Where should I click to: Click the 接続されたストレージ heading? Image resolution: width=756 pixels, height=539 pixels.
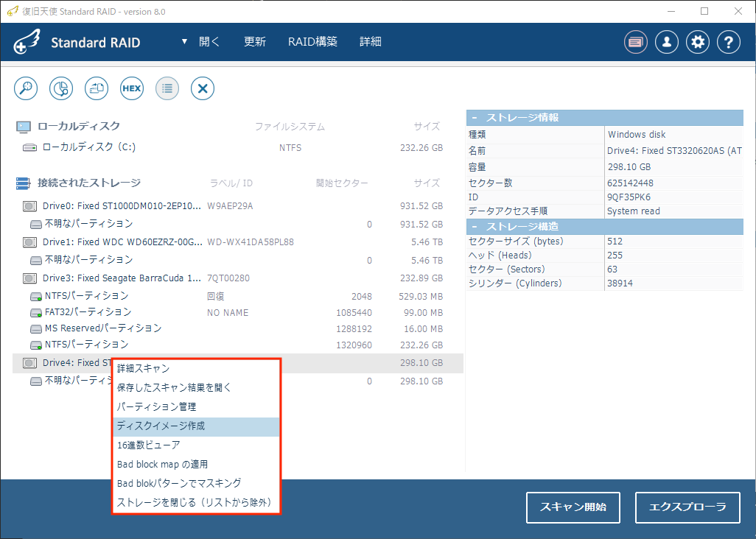[x=89, y=183]
